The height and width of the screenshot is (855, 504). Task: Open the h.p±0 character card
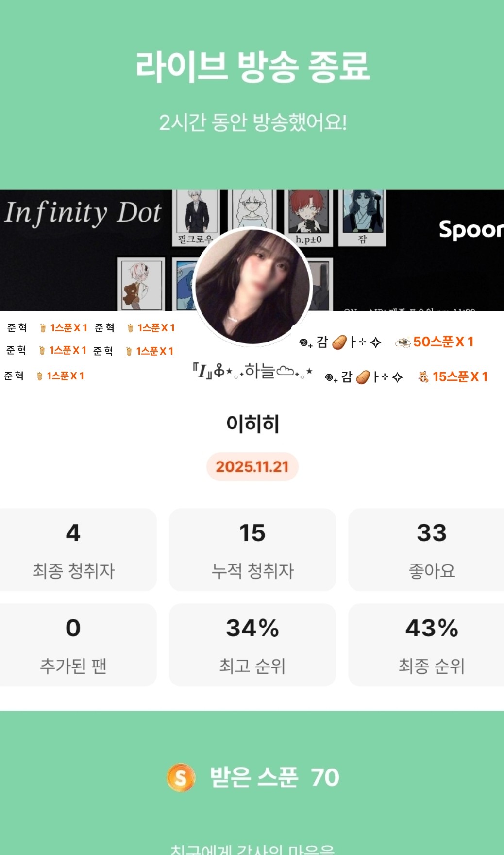tap(309, 217)
